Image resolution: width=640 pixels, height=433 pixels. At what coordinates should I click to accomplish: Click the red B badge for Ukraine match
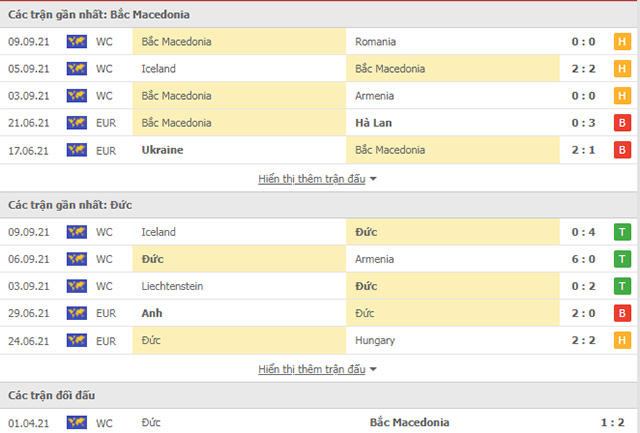coord(621,150)
